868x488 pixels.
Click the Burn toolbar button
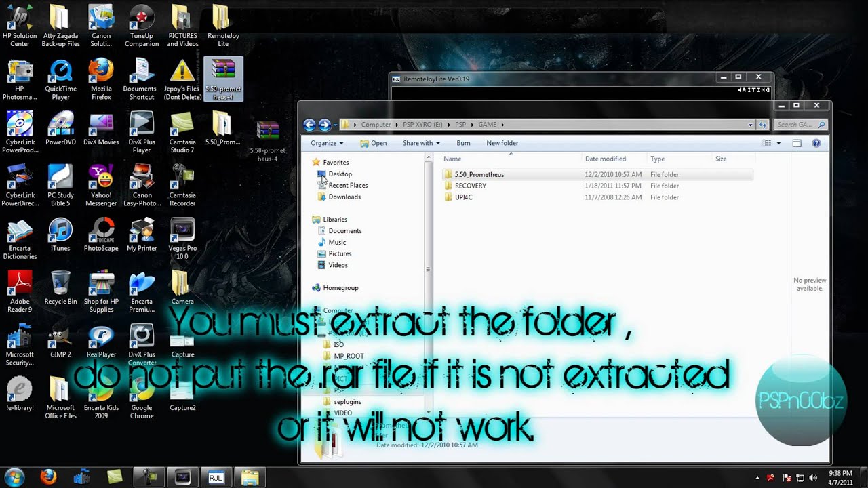[463, 143]
